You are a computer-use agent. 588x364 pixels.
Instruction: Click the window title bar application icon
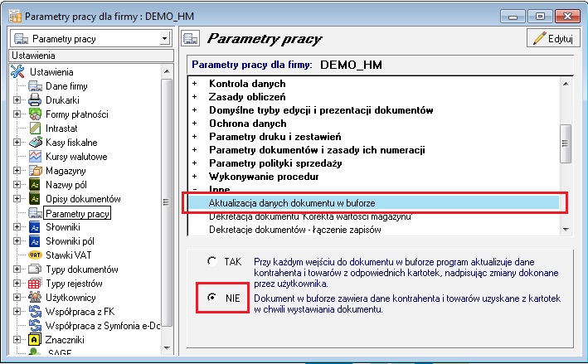point(15,17)
